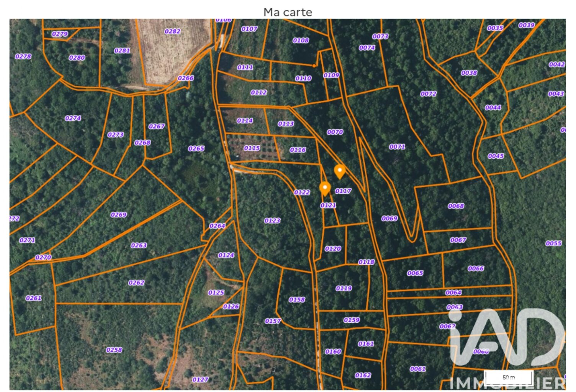This screenshot has width=576, height=392.
Task: Click parcel label 0108
Action: 301,41
